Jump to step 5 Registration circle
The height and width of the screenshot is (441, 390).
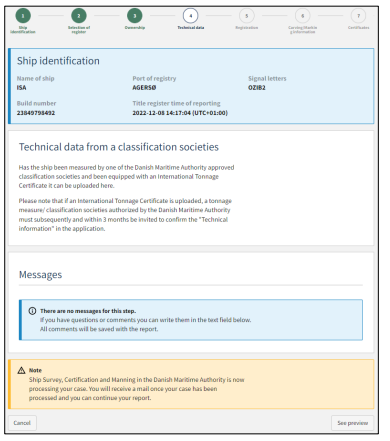(247, 16)
